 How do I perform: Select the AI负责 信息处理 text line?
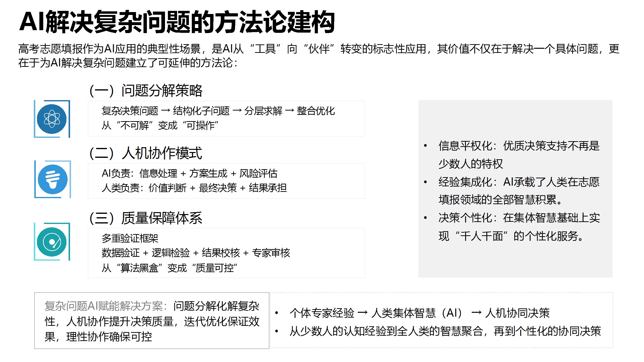[x=189, y=173]
